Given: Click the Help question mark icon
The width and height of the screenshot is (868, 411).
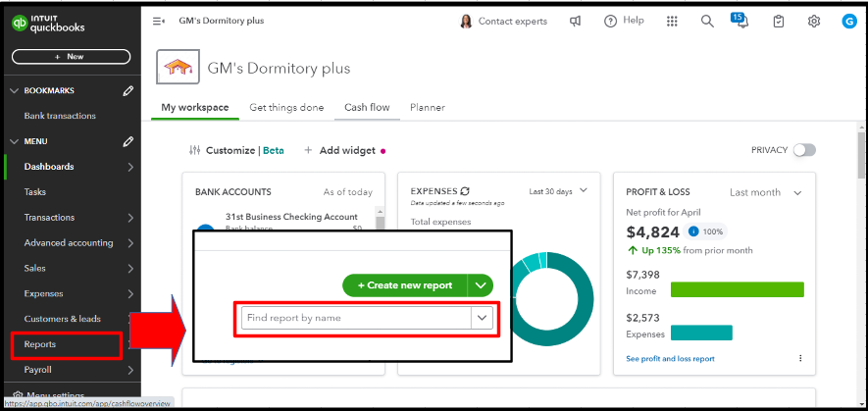Looking at the screenshot, I should pos(610,21).
